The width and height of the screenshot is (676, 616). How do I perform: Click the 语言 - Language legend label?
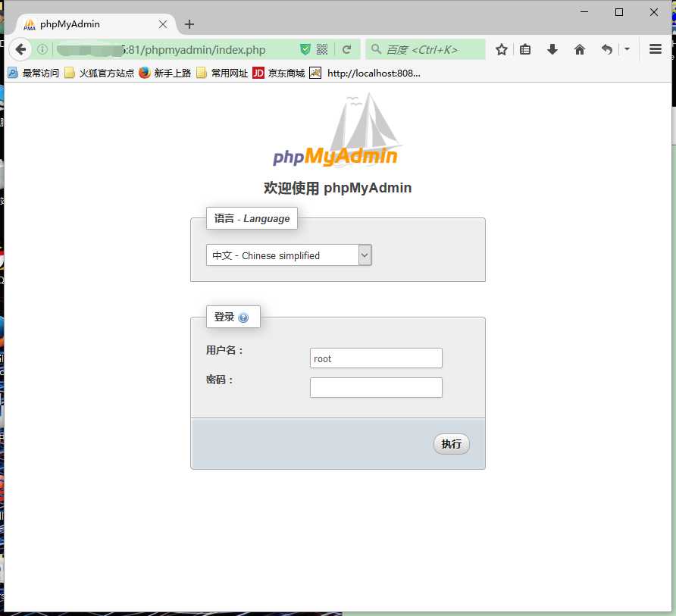[252, 218]
